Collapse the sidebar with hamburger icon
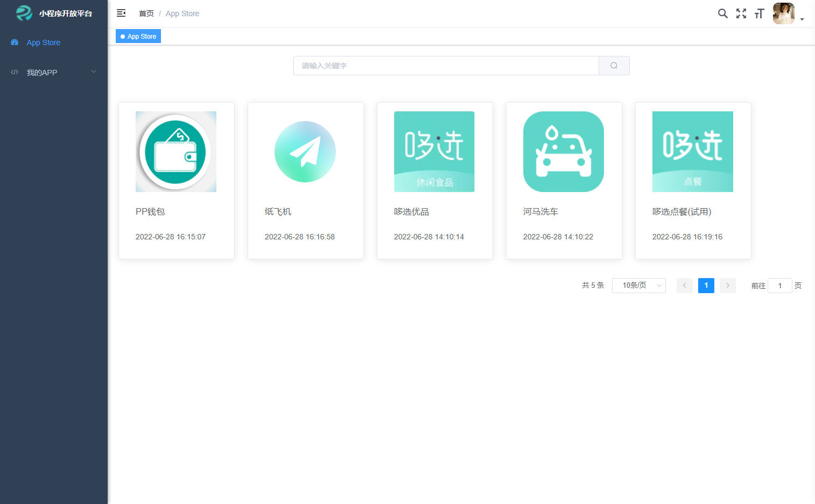The image size is (815, 504). tap(121, 13)
